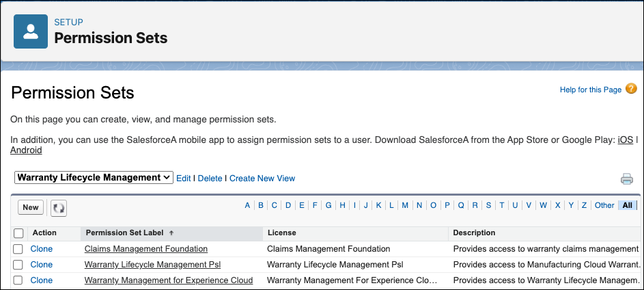Filter list by letter B
Image resolution: width=644 pixels, height=290 pixels.
coord(261,205)
